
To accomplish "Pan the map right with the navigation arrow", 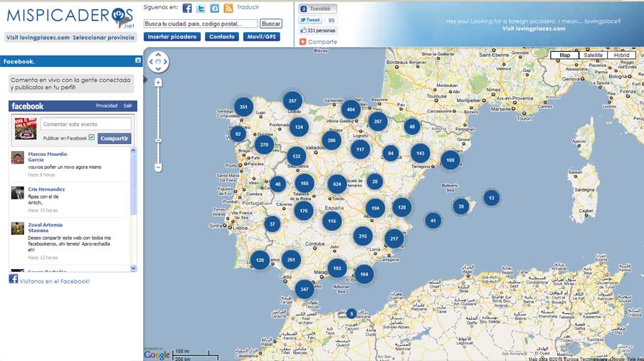I will click(x=165, y=62).
